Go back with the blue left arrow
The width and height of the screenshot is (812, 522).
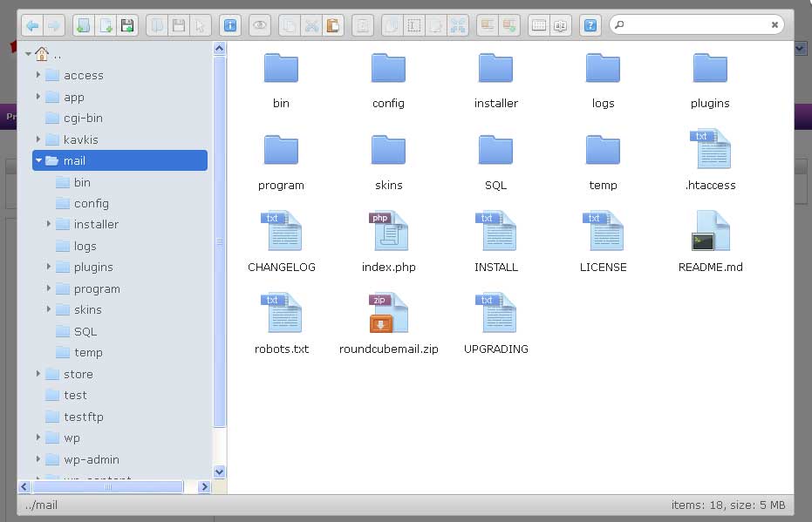click(32, 25)
